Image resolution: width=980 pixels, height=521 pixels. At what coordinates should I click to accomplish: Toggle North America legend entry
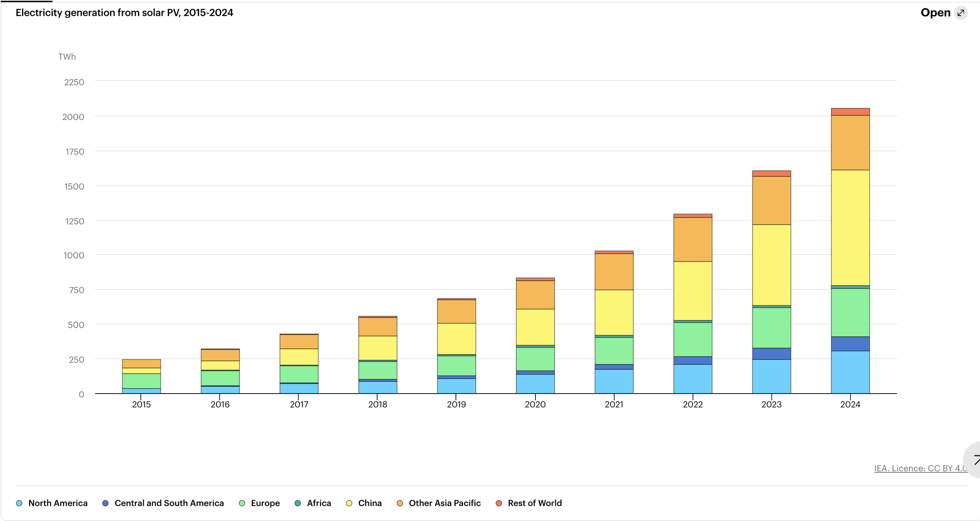click(x=52, y=503)
